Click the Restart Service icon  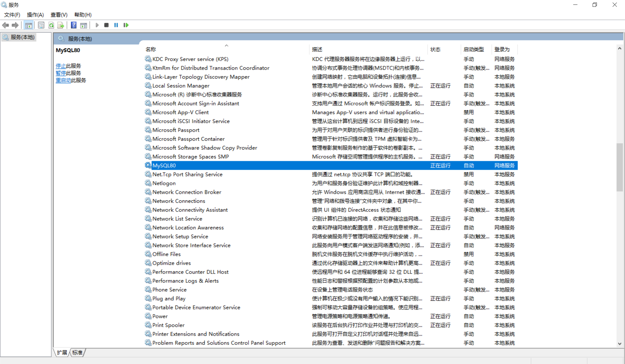point(126,25)
